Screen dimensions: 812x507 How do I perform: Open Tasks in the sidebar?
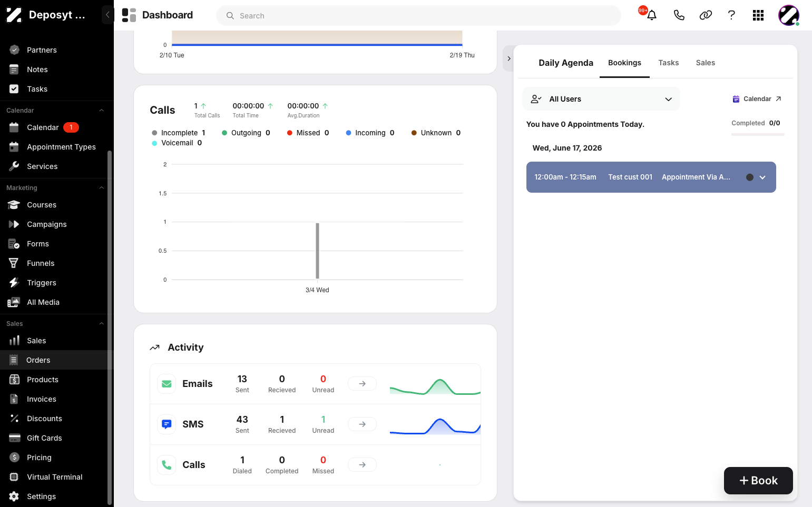(x=57, y=89)
